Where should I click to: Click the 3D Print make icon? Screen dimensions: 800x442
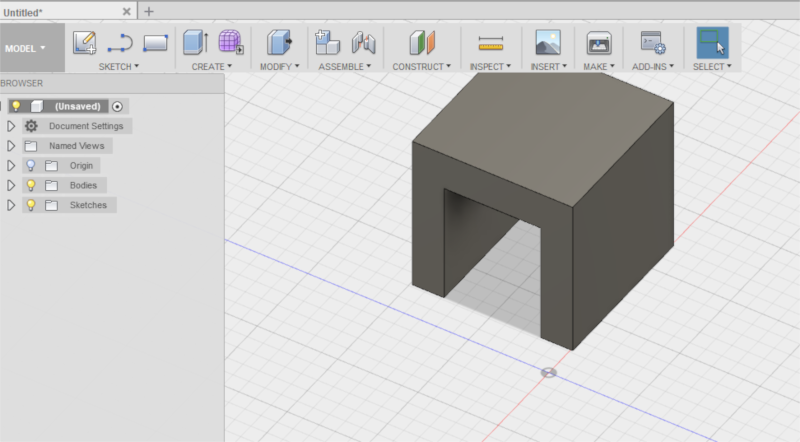[598, 43]
